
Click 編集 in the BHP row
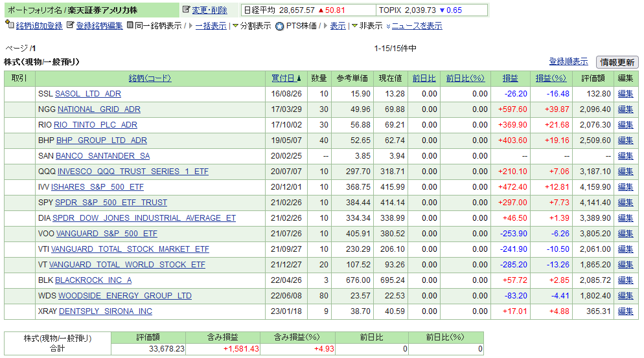[625, 141]
